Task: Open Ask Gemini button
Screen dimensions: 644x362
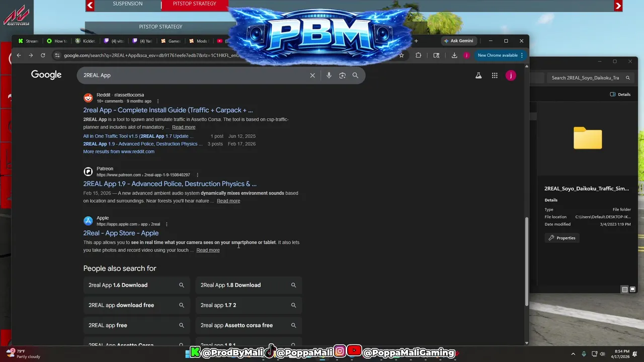Action: tap(458, 41)
